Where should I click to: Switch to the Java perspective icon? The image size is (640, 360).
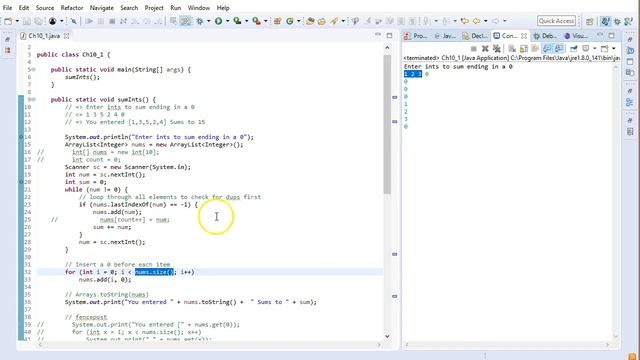[x=605, y=21]
